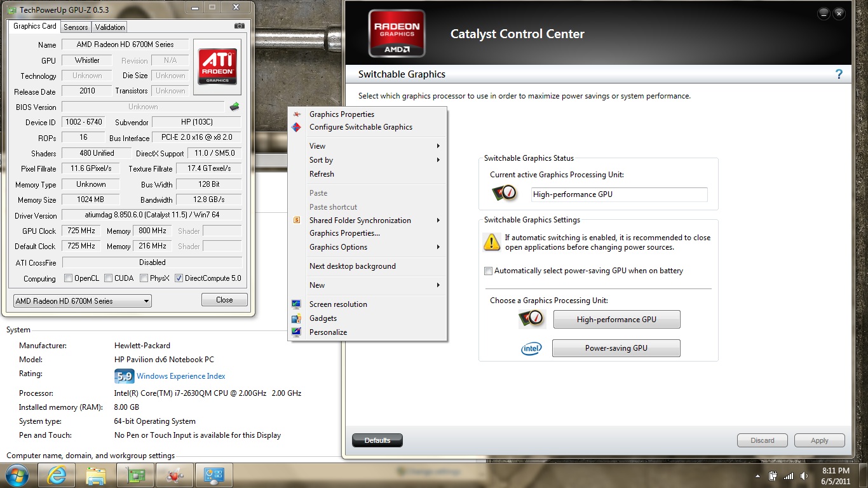Toggle the DirectCompute 5.0 checkbox
This screenshot has height=488, width=868.
pos(179,278)
